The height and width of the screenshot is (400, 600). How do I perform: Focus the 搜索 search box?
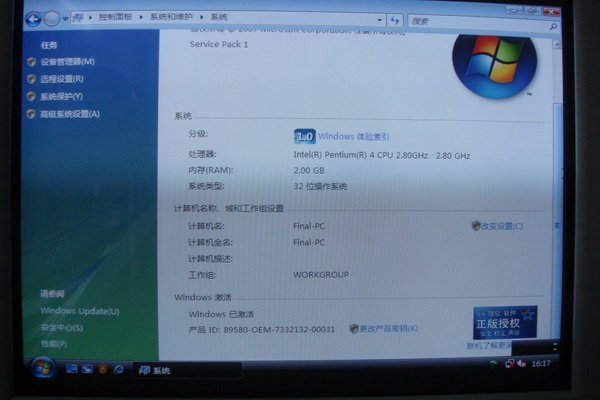[478, 22]
